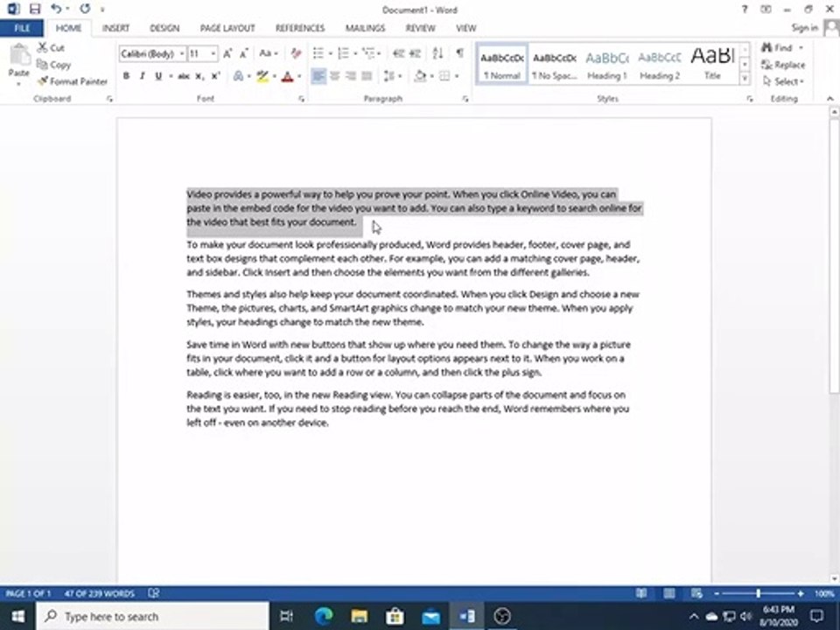Click the Windows search box
The width and height of the screenshot is (840, 630).
point(152,616)
